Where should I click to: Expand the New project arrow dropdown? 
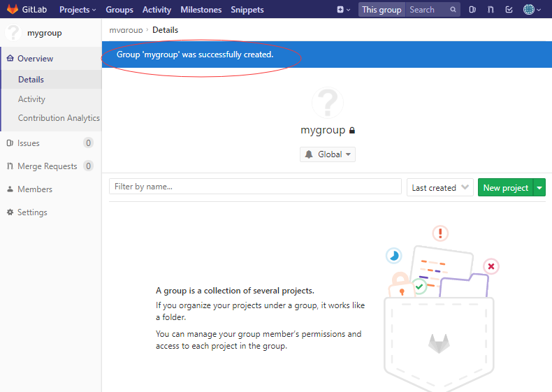point(539,187)
